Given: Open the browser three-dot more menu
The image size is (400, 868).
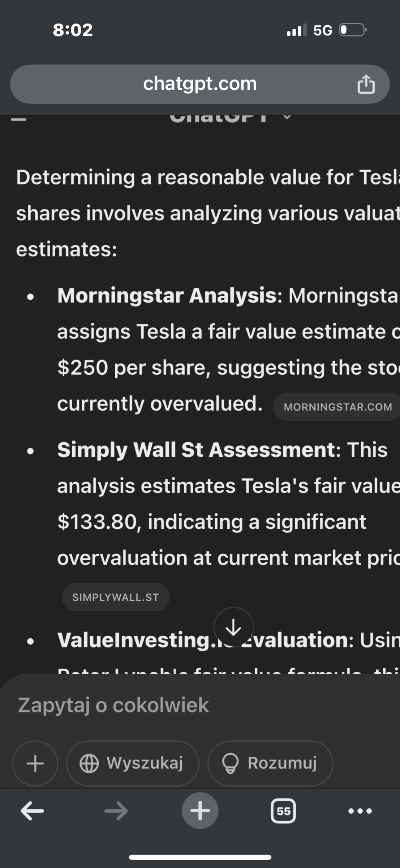Looking at the screenshot, I should [360, 811].
